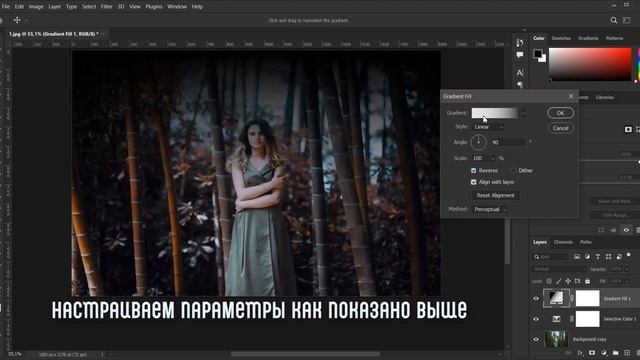Click the Select and Mask button
Image resolution: width=640 pixels, height=360 pixels.
point(615,202)
